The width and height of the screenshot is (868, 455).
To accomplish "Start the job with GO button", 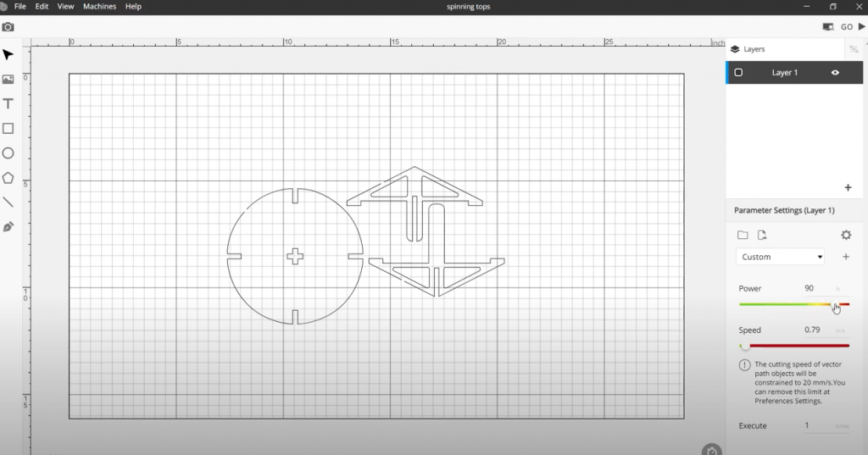I will (853, 26).
